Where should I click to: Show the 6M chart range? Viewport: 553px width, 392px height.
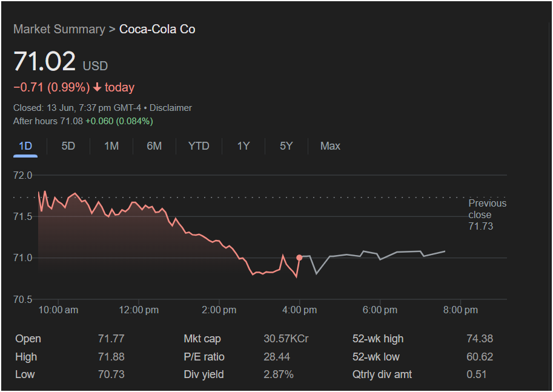point(154,146)
